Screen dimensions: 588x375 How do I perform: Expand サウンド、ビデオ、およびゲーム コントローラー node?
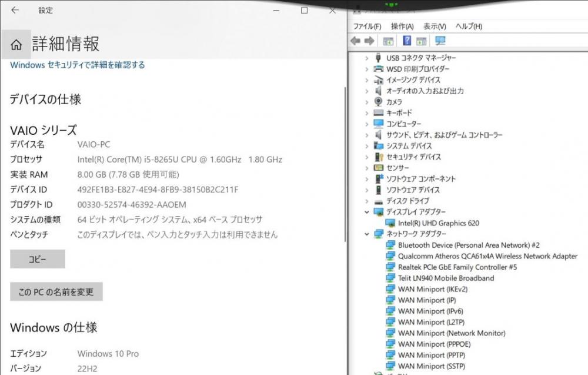point(367,135)
